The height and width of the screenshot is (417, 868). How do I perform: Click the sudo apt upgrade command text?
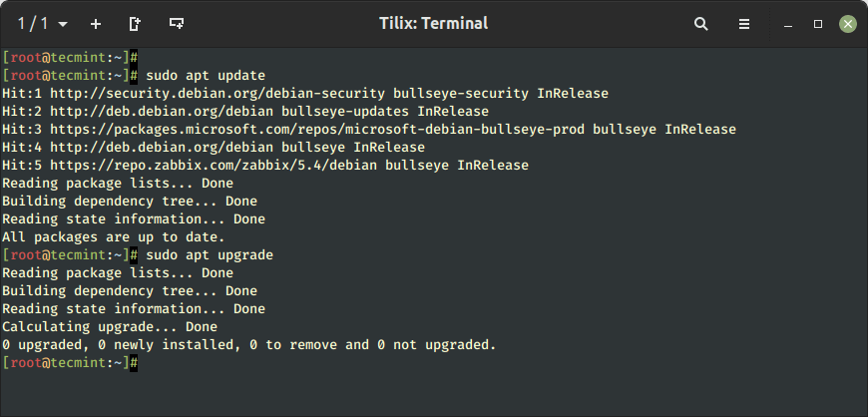pos(210,255)
